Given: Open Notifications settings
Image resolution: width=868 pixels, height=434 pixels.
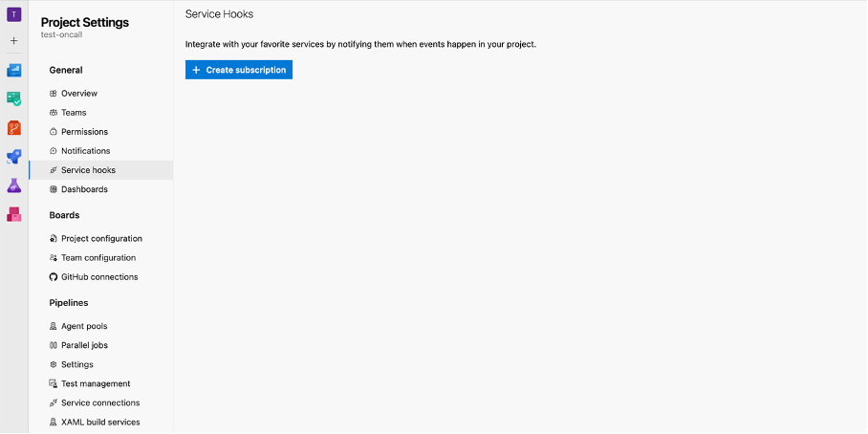Looking at the screenshot, I should pos(85,151).
